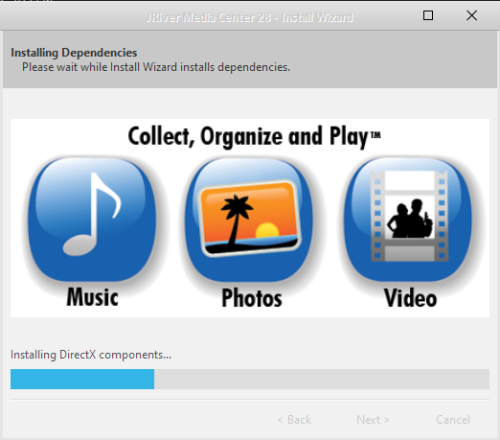
Task: Click the Video filmstrip icon
Action: [408, 219]
